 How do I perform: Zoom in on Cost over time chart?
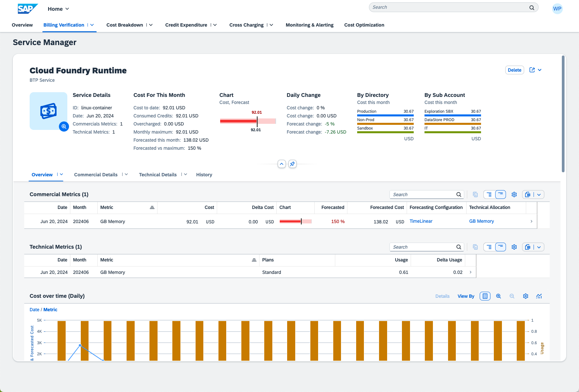click(499, 296)
